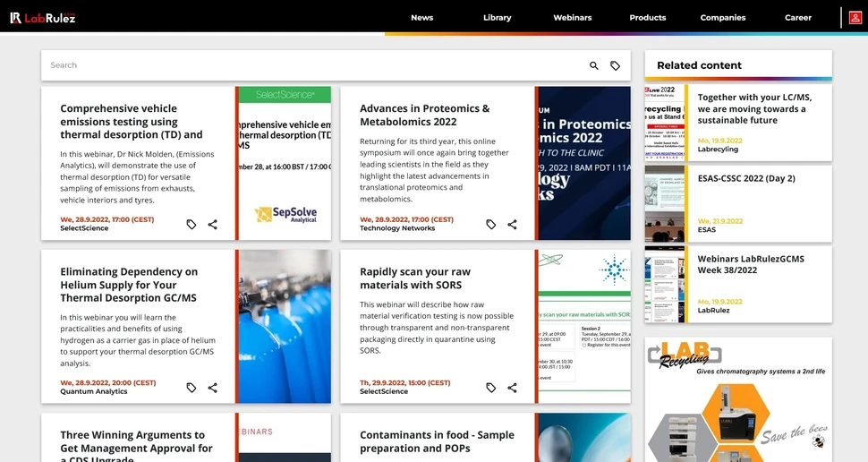
Task: Click tag icon on vehicle emissions card
Action: (191, 225)
